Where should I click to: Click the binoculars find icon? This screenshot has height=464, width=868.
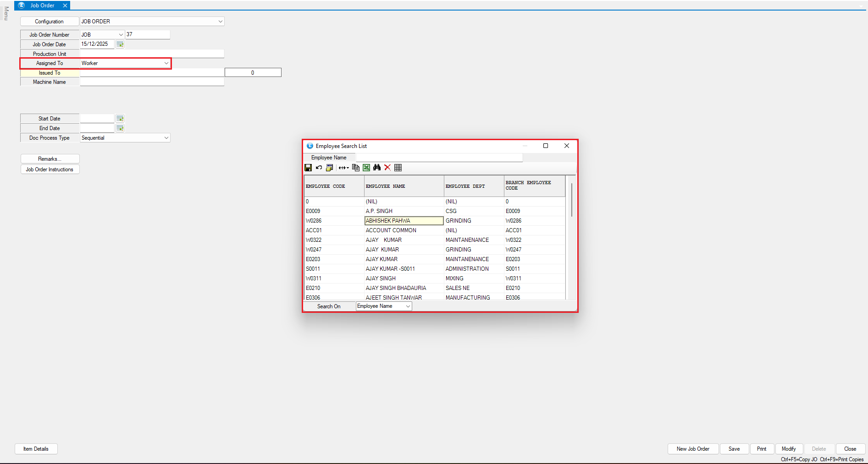pyautogui.click(x=377, y=168)
